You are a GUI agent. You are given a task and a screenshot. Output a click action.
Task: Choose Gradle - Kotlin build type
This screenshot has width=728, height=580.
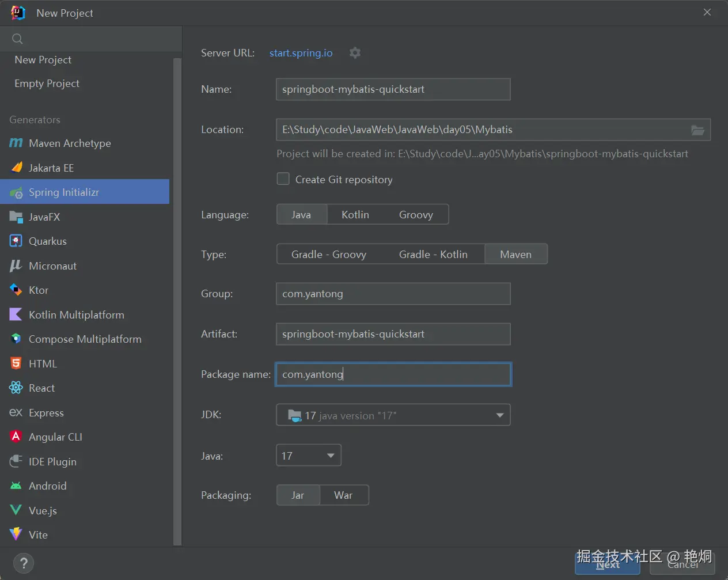click(x=433, y=255)
